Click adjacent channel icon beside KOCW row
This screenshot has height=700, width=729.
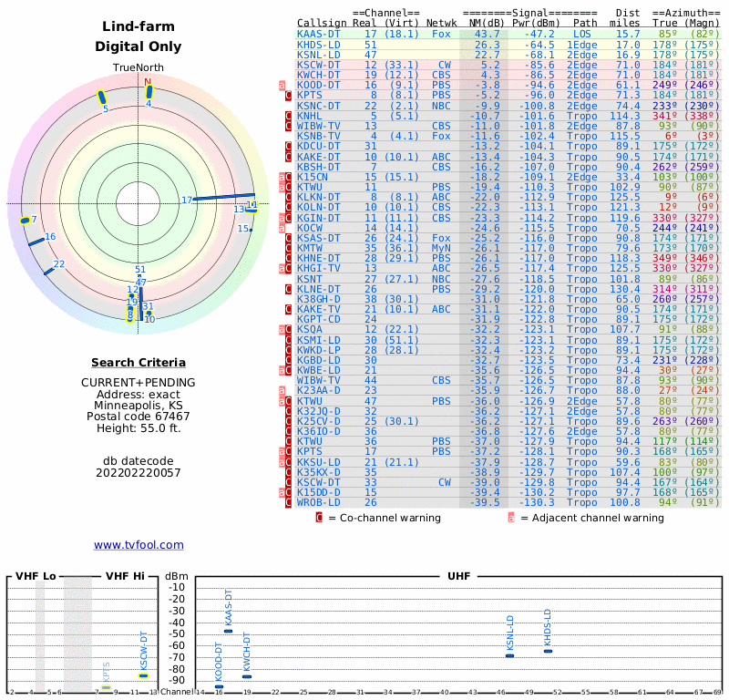282,228
